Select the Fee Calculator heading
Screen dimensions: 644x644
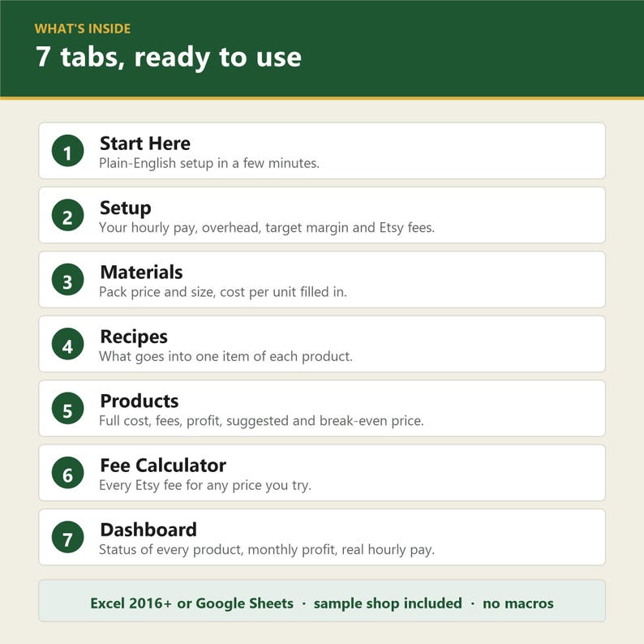[163, 466]
